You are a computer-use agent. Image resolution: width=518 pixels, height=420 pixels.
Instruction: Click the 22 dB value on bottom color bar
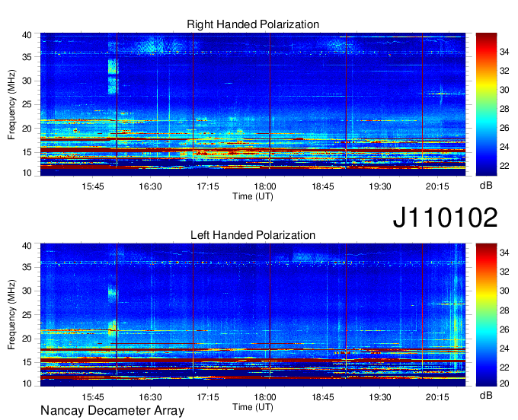click(x=504, y=367)
